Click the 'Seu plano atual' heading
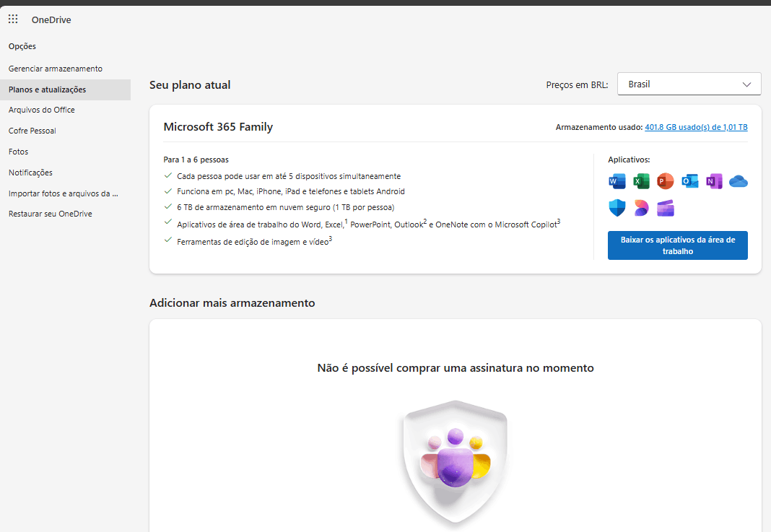 click(x=190, y=85)
